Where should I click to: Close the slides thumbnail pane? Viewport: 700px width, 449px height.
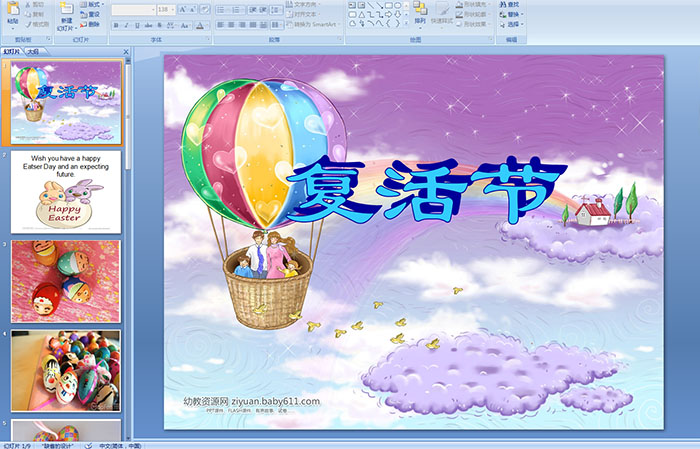(126, 52)
